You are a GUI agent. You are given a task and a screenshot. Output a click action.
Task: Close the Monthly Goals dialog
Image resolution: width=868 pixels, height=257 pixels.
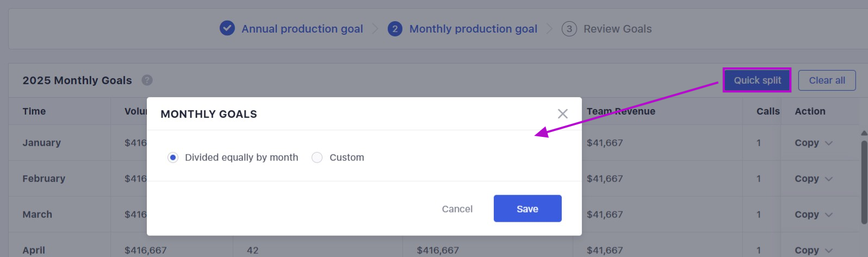point(562,114)
